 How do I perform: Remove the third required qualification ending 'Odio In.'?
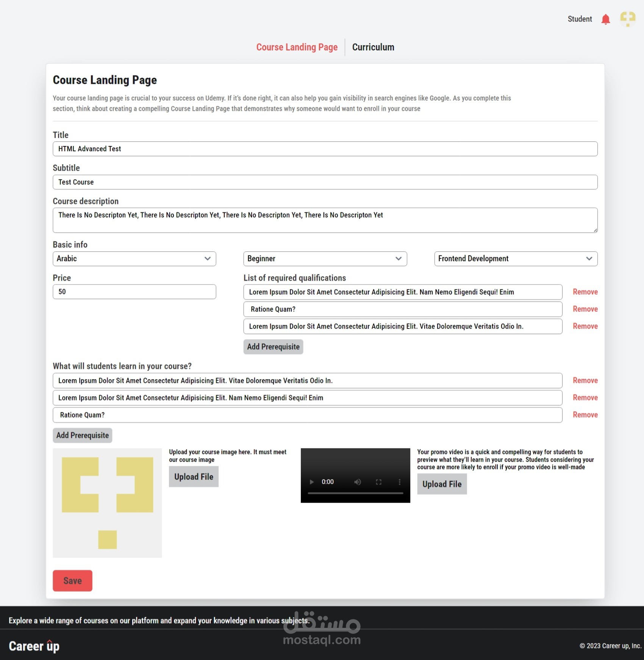585,326
